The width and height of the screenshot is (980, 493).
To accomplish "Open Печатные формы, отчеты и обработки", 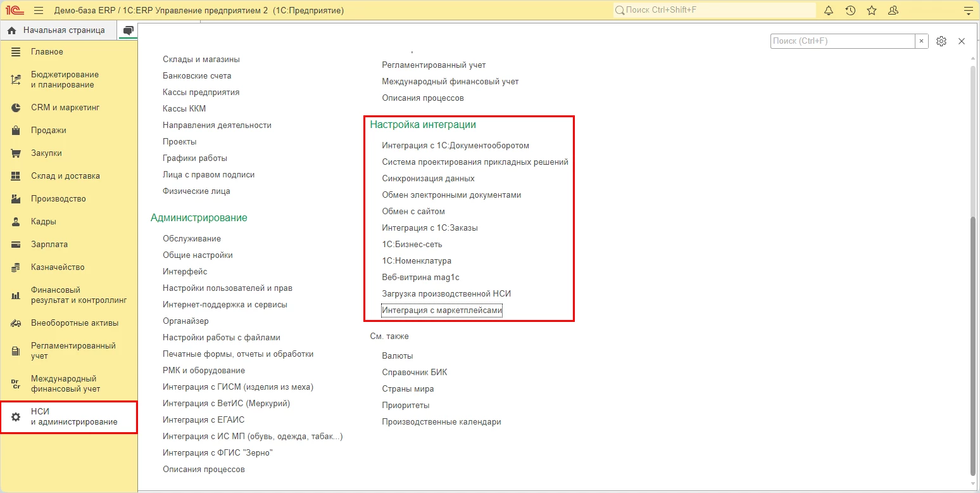I will pyautogui.click(x=238, y=354).
